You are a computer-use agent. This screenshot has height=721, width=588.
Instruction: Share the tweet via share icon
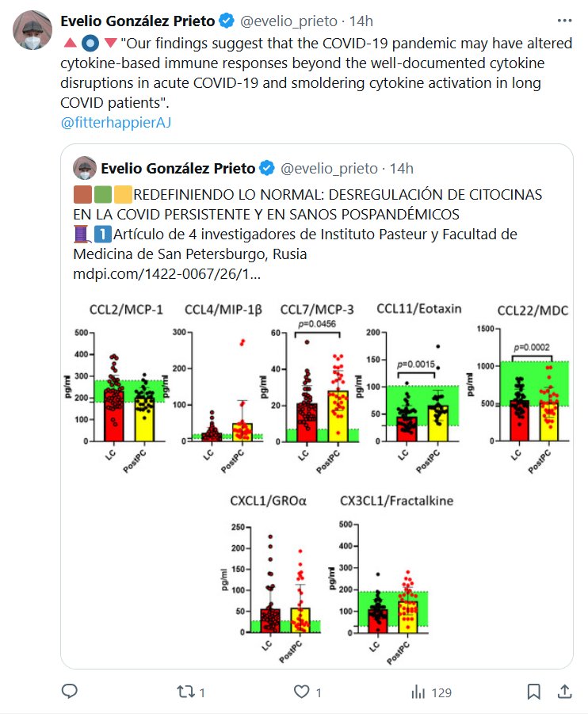click(564, 692)
